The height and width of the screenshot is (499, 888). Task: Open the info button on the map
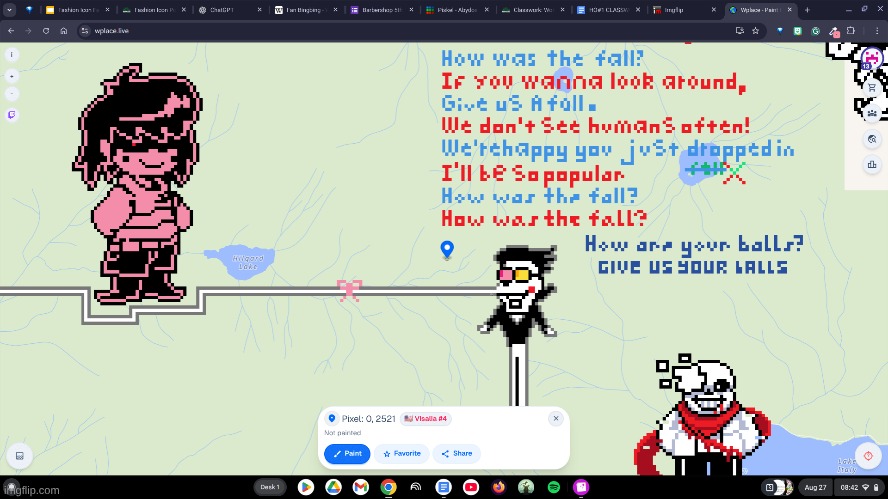[11, 54]
